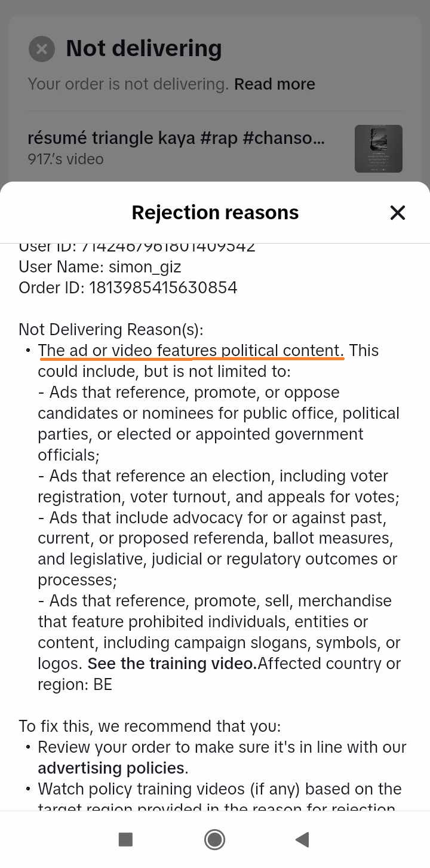Follow the advertising policies link
The height and width of the screenshot is (868, 430).
[111, 768]
